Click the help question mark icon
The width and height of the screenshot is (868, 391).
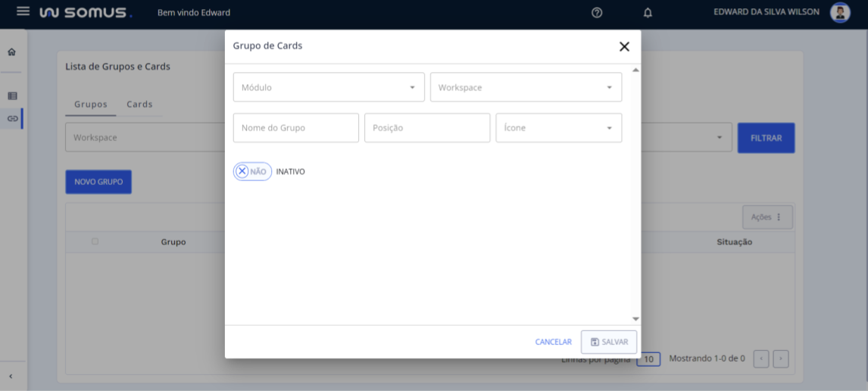tap(597, 13)
